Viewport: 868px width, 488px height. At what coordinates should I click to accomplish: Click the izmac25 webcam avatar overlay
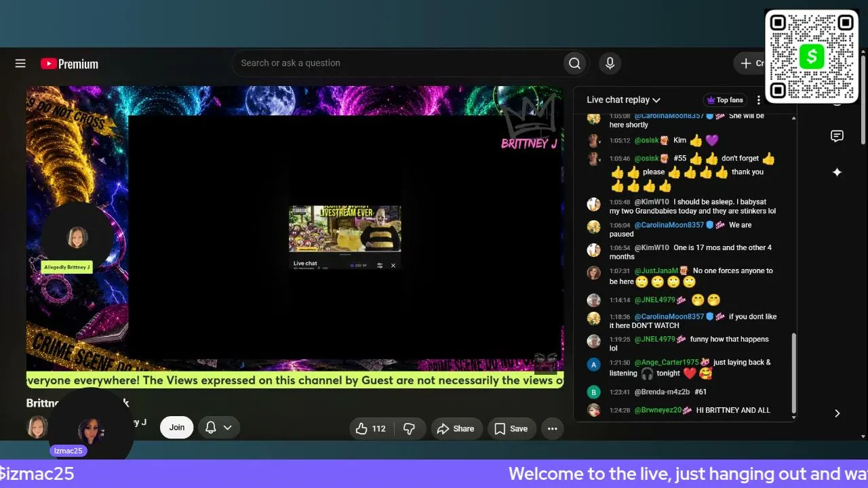pyautogui.click(x=90, y=431)
